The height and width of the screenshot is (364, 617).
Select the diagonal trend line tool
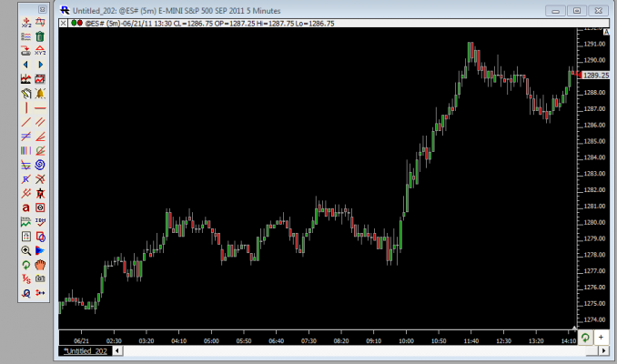(25, 122)
